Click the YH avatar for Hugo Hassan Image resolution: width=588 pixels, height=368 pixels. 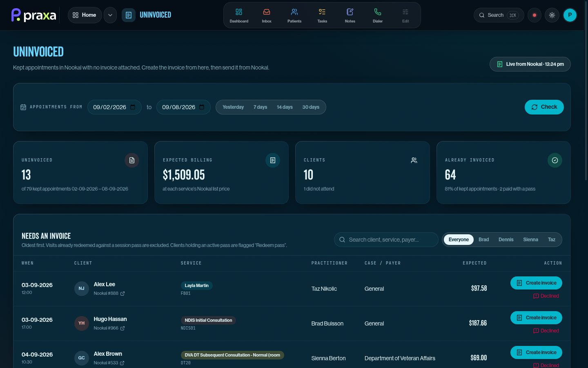pyautogui.click(x=82, y=323)
